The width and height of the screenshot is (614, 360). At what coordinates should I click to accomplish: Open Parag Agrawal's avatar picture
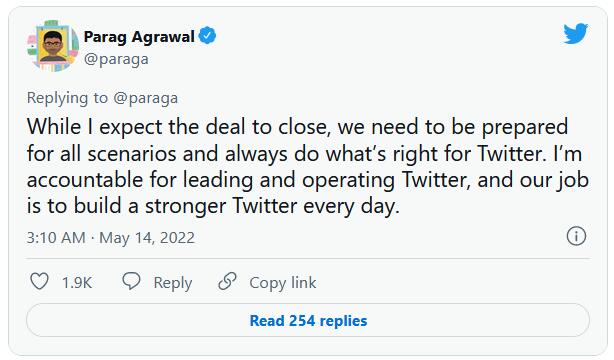click(x=52, y=46)
